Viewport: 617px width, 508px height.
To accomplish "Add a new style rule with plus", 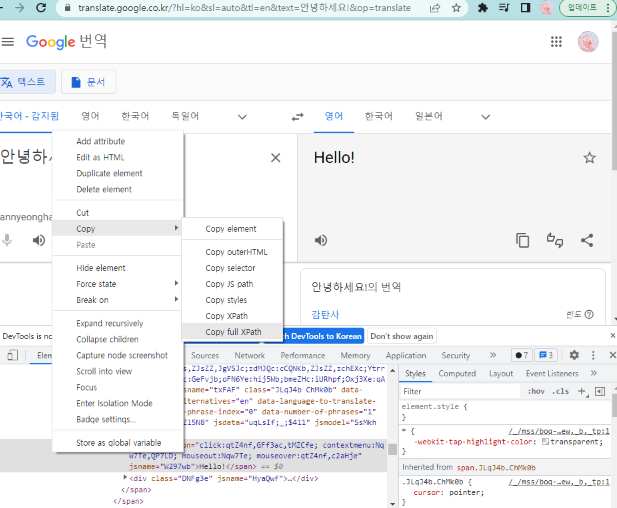I will tap(582, 391).
